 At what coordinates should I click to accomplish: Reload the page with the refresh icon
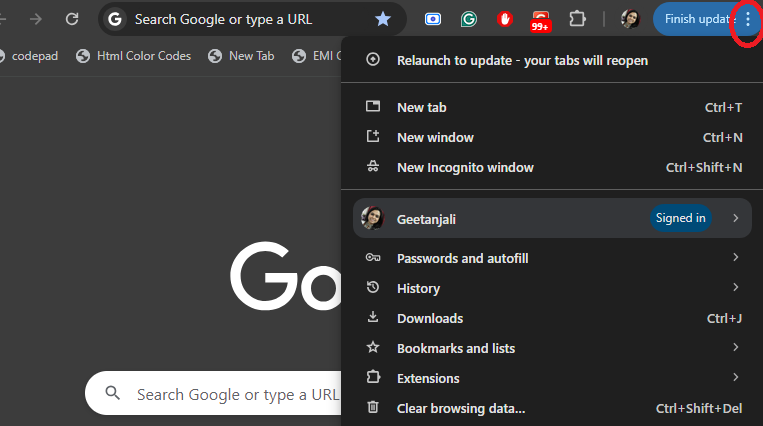[x=72, y=19]
